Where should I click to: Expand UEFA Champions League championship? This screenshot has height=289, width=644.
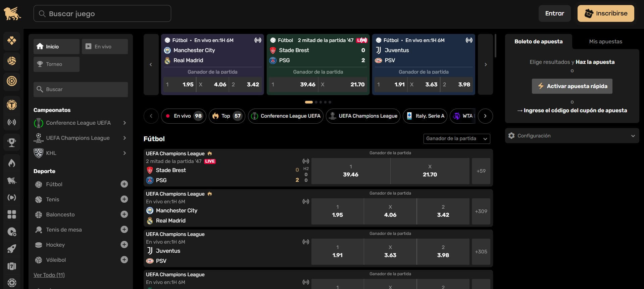coord(125,138)
